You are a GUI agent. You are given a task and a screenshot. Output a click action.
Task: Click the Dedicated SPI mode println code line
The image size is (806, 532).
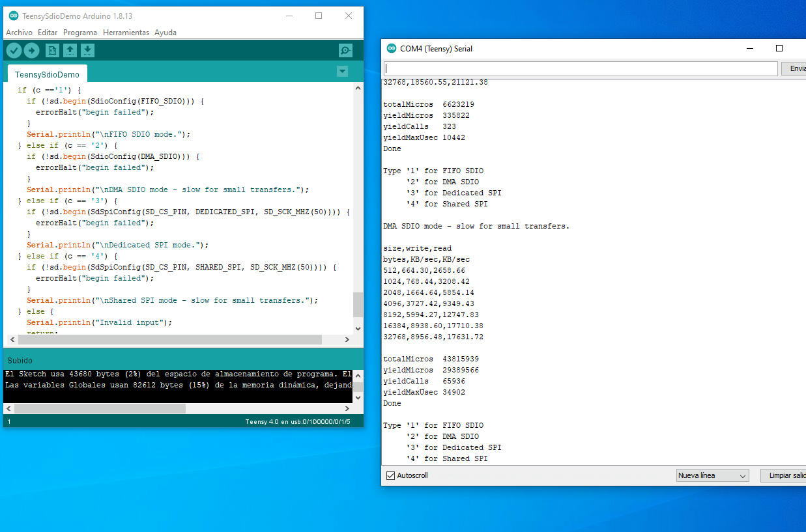coord(117,245)
